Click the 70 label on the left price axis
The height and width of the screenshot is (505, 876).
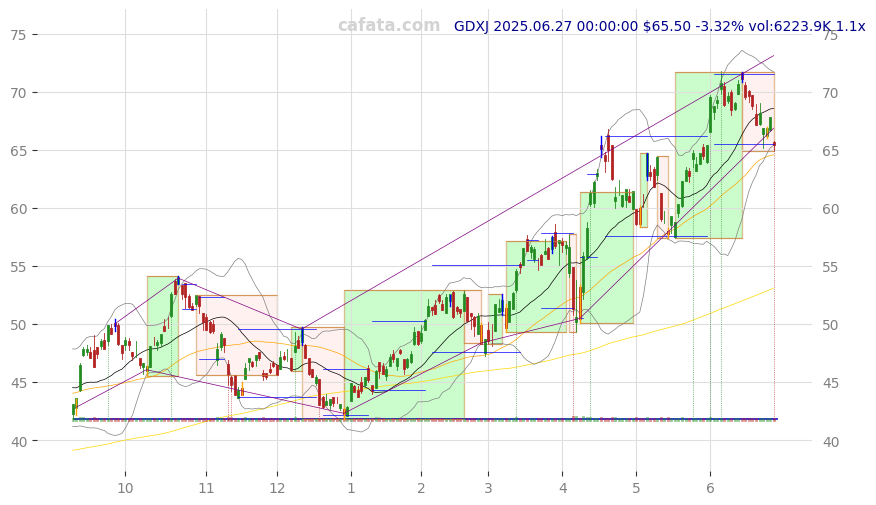click(x=18, y=93)
